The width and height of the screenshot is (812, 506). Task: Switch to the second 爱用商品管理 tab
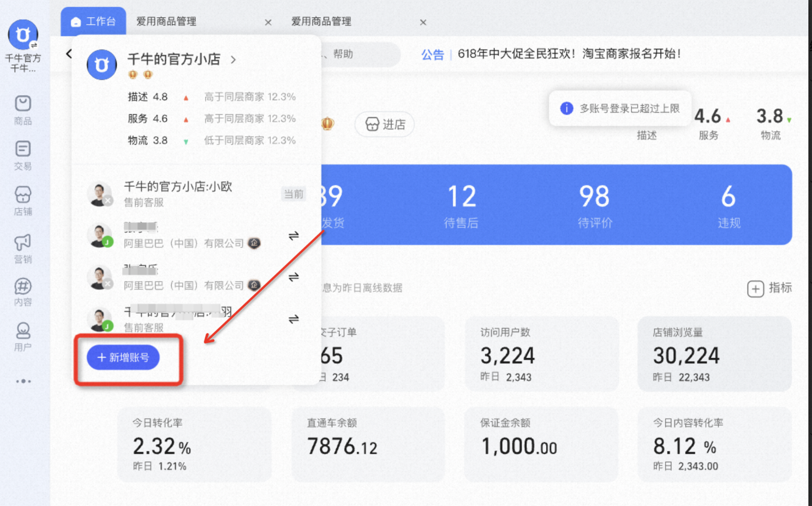[321, 22]
